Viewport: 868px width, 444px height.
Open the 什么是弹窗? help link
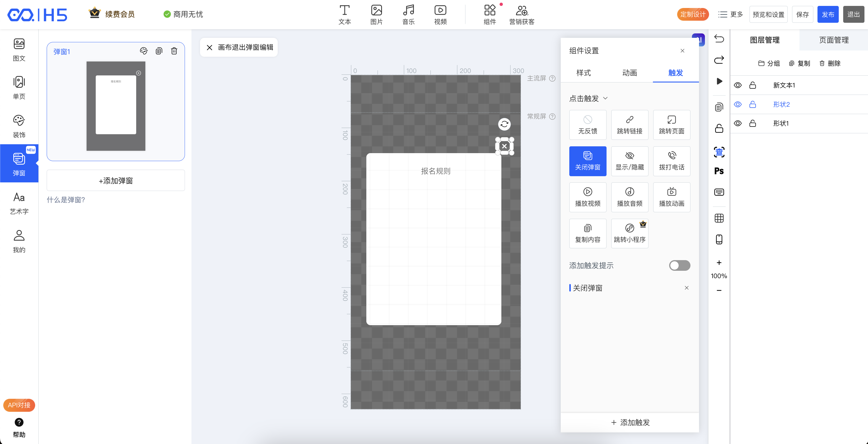point(66,200)
